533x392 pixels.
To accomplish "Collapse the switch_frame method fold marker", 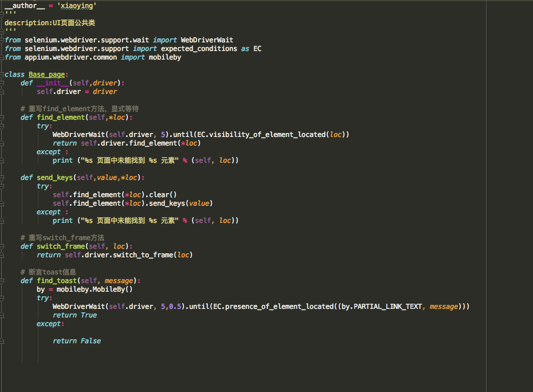I will (2, 246).
